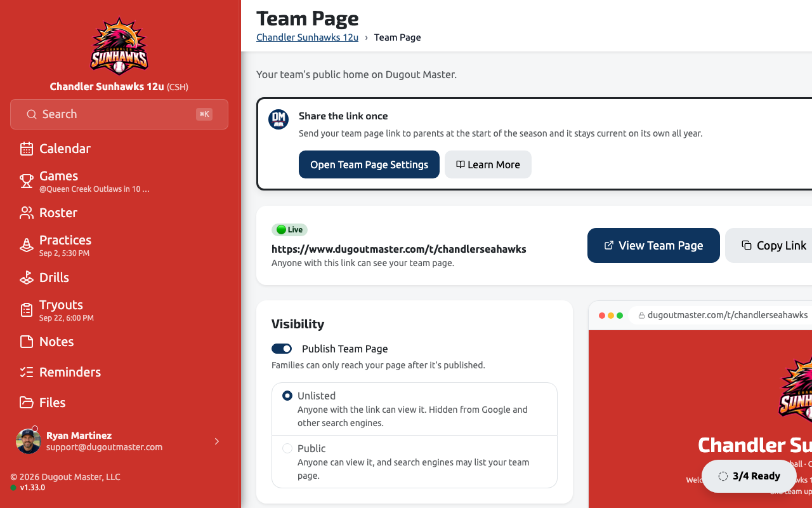Viewport: 812px width, 508px height.
Task: Click the external-link icon on View Team Page
Action: point(609,245)
